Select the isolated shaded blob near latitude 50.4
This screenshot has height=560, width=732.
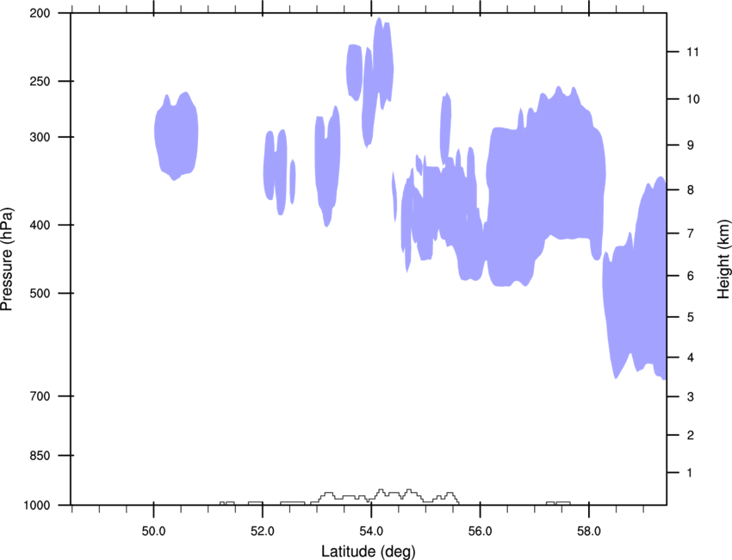pos(176,136)
